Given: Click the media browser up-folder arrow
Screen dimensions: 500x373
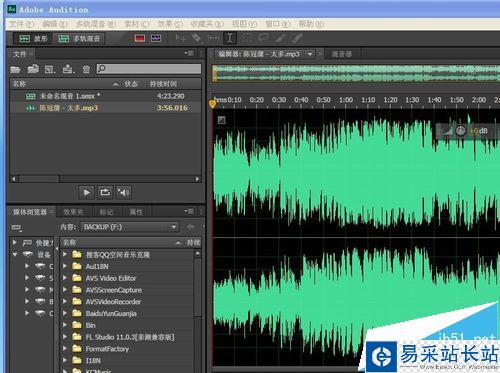Looking at the screenshot, I should 191,227.
